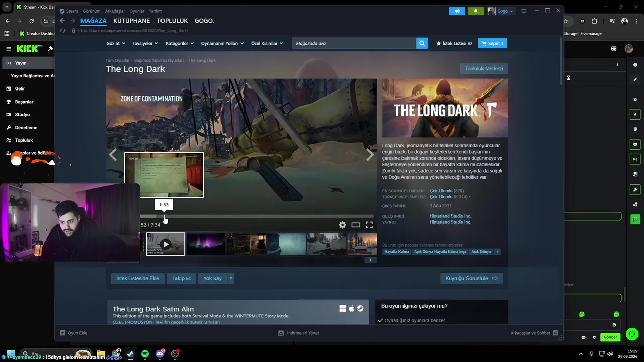Click Bağımsız Yapımcı Oyunları breadcrumb

(158, 60)
